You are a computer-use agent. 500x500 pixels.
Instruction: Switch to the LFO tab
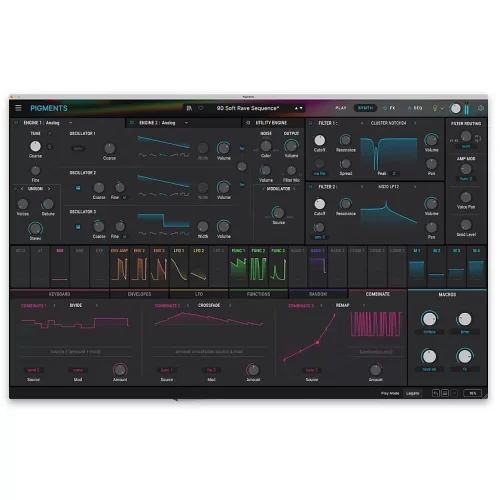point(199,294)
